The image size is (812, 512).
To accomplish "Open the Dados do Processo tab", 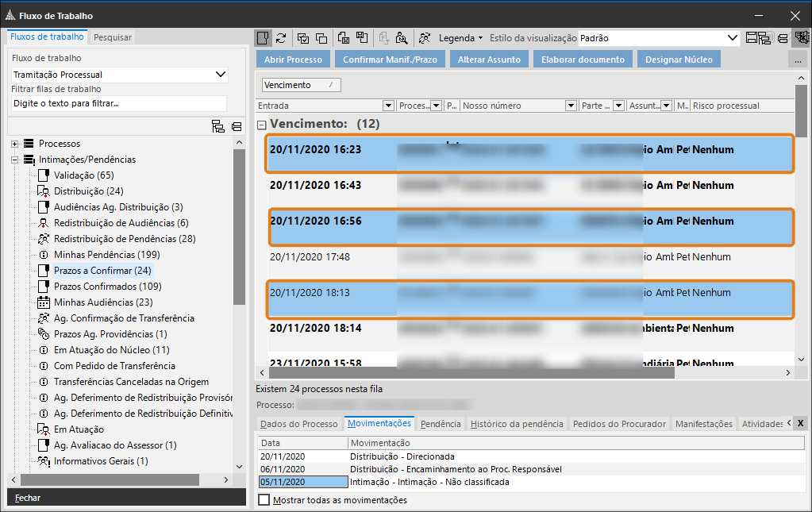I will coord(299,424).
